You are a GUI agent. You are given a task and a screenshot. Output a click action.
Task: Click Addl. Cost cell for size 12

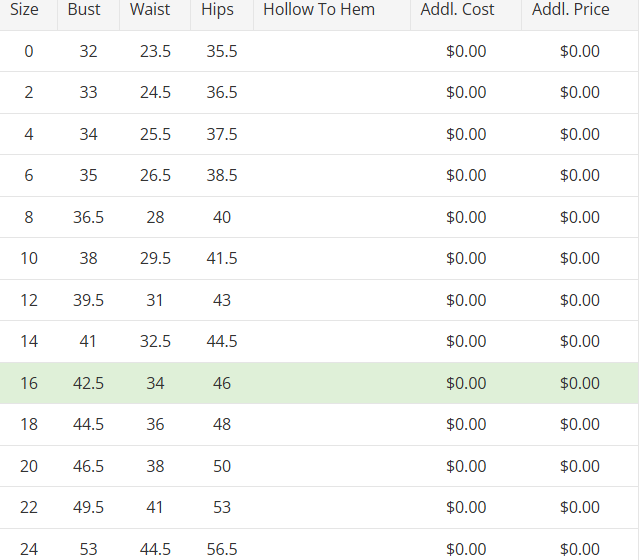(466, 300)
